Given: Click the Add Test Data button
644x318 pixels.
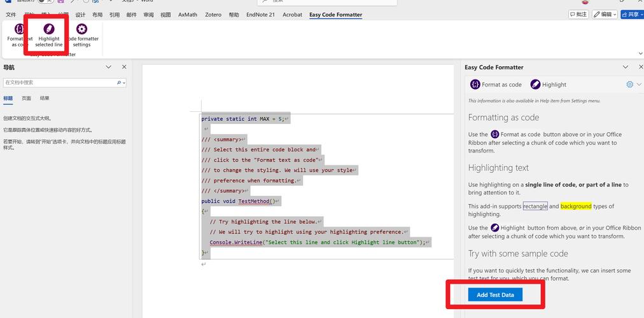Looking at the screenshot, I should (x=495, y=294).
